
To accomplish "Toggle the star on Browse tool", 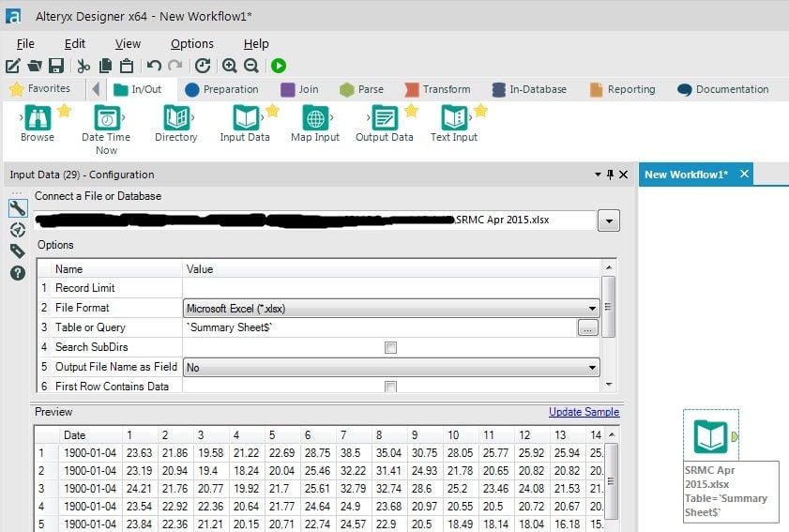I will click(x=65, y=110).
